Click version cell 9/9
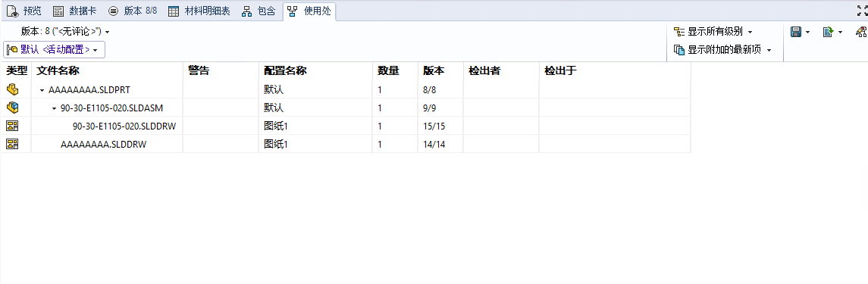Image resolution: width=868 pixels, height=284 pixels. point(440,108)
